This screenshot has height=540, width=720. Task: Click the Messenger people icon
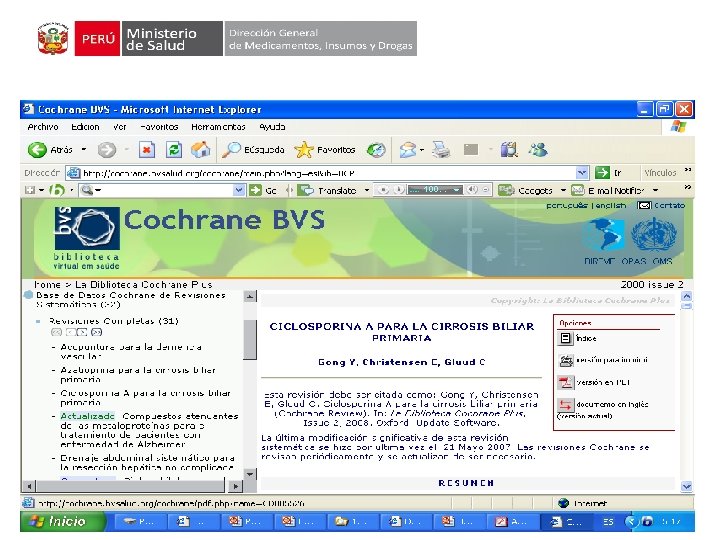(538, 150)
